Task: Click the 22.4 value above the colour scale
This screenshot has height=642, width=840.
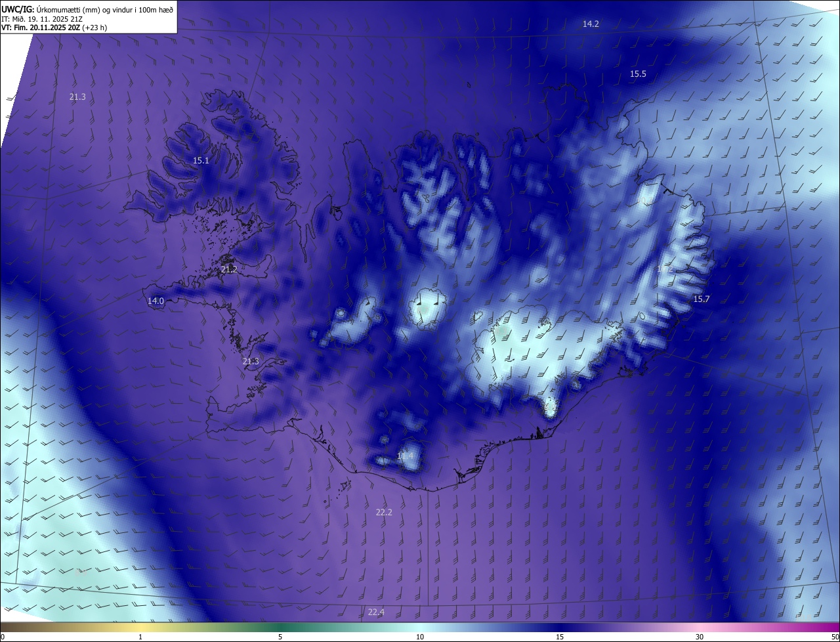Action: pyautogui.click(x=376, y=612)
